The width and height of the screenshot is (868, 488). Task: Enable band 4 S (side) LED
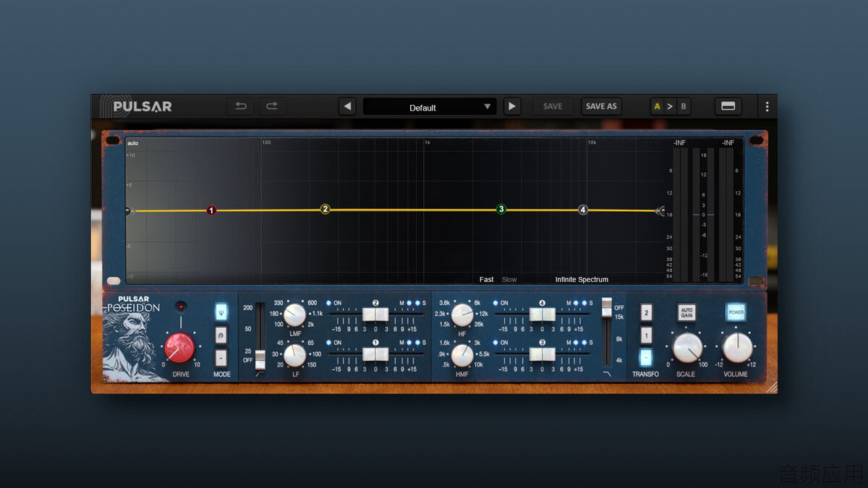click(585, 303)
